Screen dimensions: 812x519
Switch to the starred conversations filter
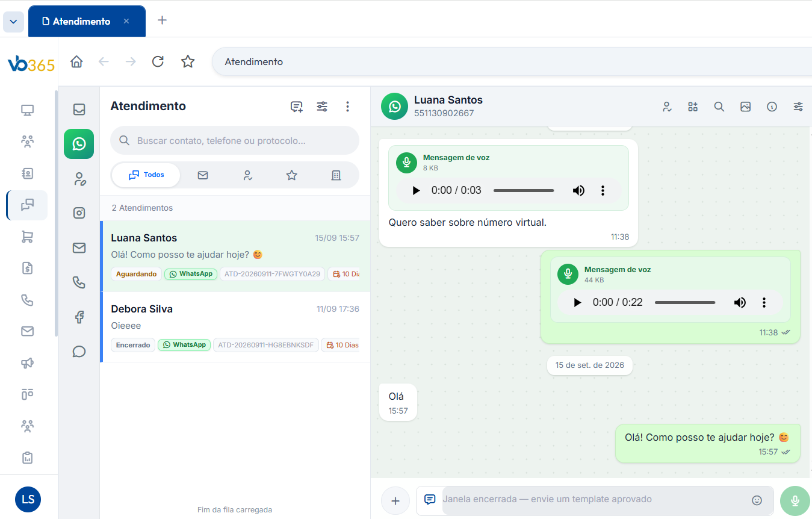[x=292, y=175]
